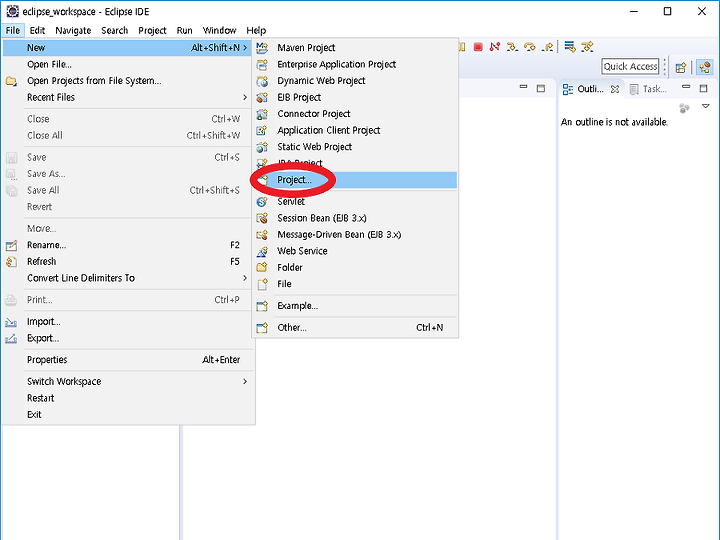
Task: Click the Step Into toolbar icon
Action: coord(512,47)
